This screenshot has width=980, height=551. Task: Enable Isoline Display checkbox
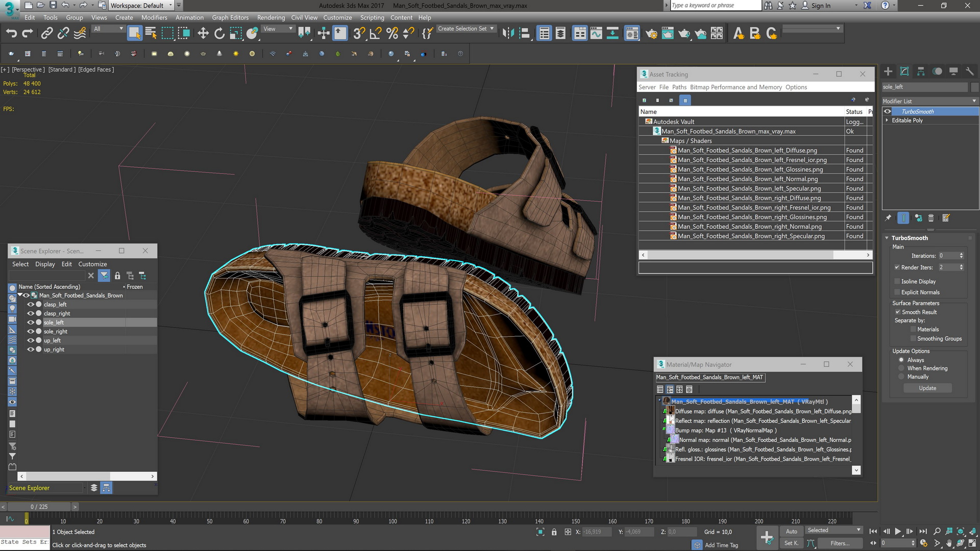[x=897, y=282]
